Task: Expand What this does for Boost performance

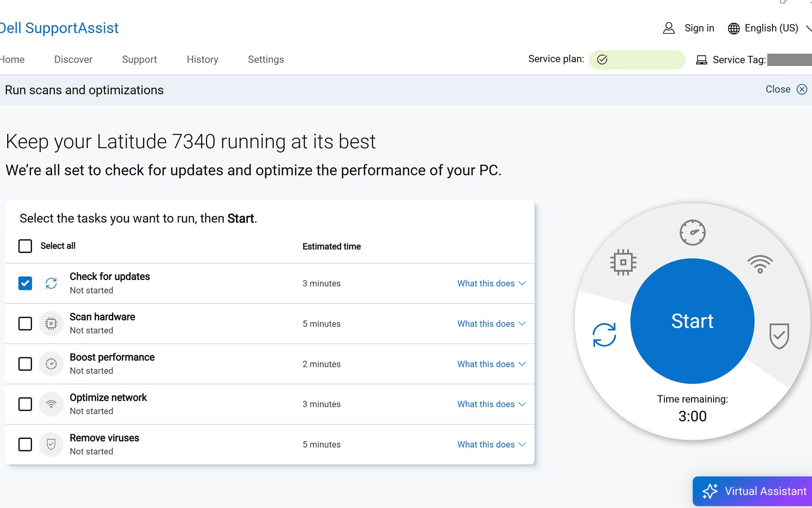Action: (x=491, y=364)
